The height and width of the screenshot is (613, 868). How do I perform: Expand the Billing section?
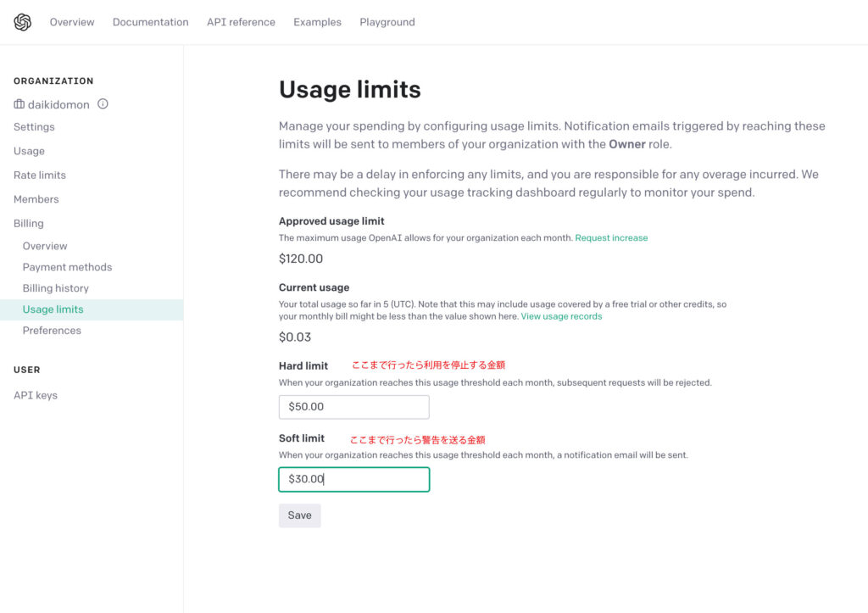click(x=29, y=224)
